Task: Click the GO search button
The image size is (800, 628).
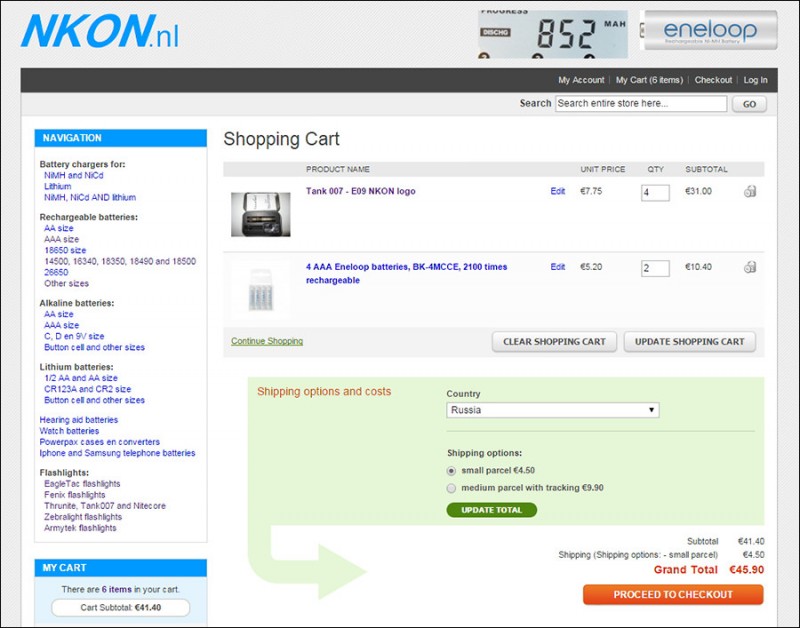Action: [749, 104]
